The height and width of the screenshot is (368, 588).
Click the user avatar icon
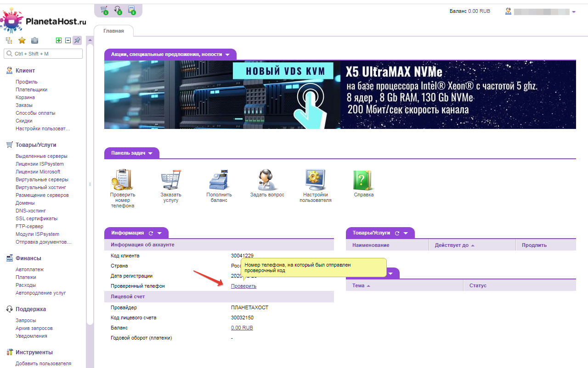(x=508, y=11)
